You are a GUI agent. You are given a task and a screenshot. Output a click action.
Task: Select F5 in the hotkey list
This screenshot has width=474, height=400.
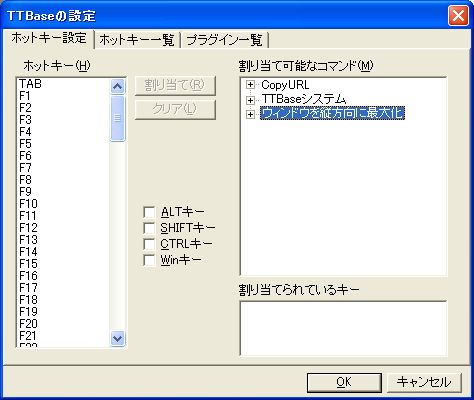(x=63, y=144)
